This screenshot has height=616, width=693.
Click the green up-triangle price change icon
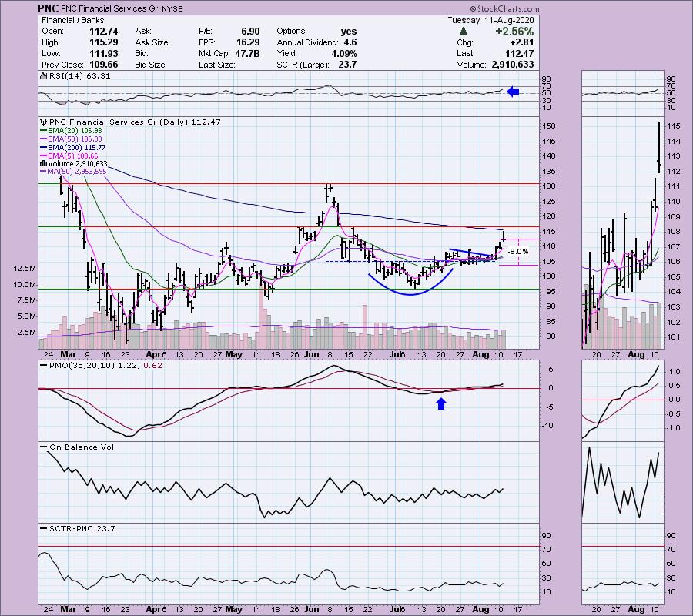tap(464, 32)
